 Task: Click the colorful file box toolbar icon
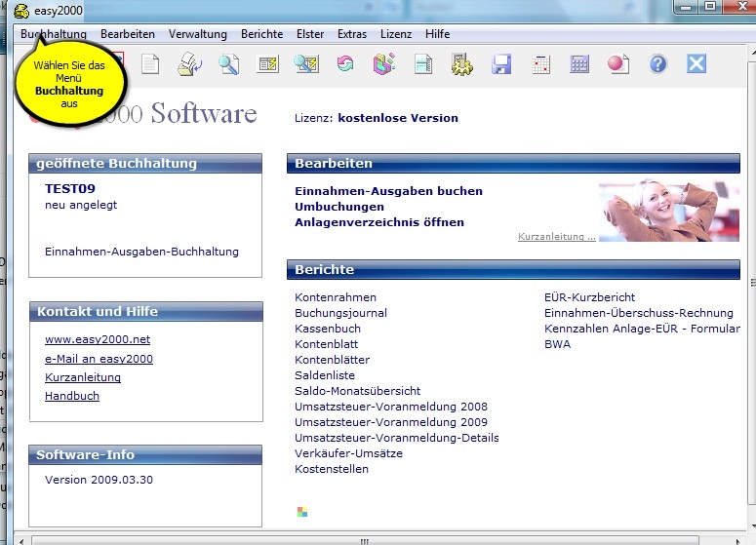pyautogui.click(x=384, y=63)
